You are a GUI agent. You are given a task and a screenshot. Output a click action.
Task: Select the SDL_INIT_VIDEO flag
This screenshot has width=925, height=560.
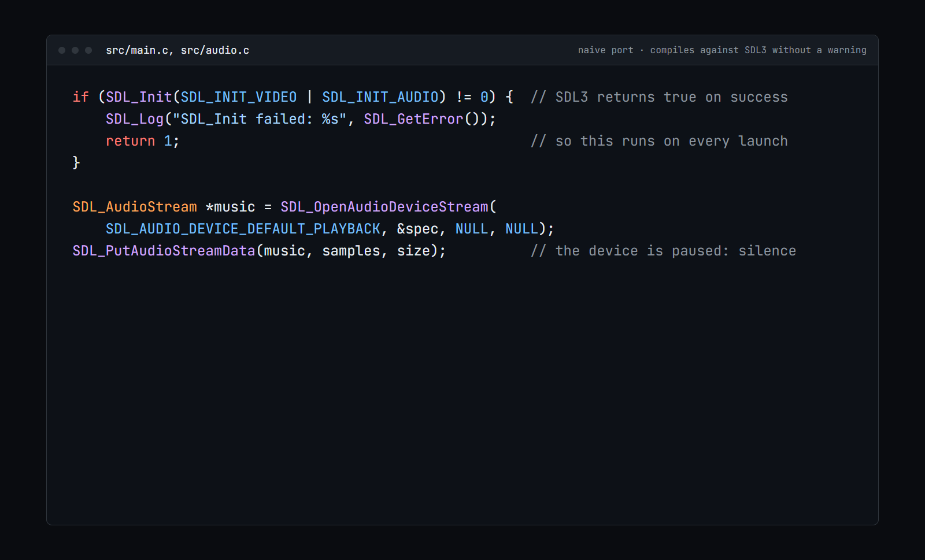pyautogui.click(x=239, y=97)
